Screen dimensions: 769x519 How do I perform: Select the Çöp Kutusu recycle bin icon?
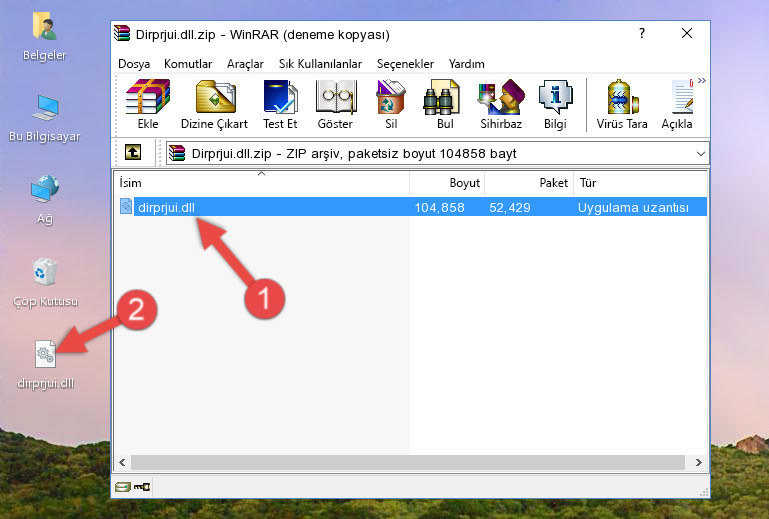pyautogui.click(x=45, y=283)
